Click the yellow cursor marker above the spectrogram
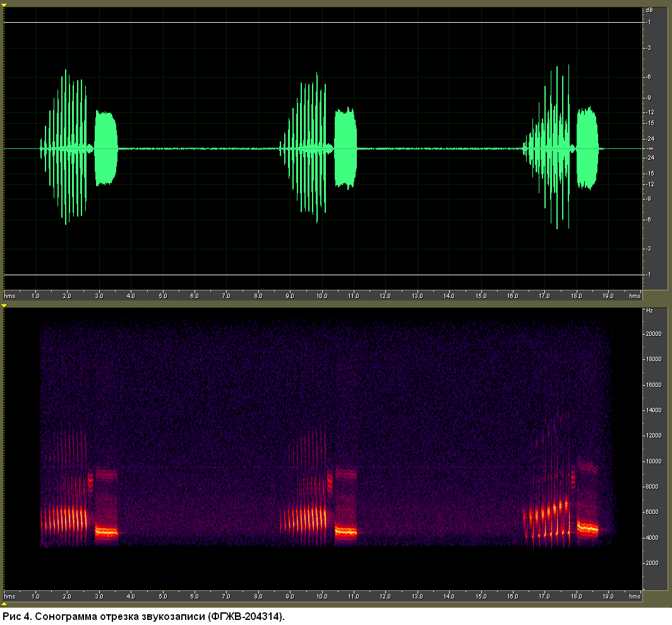This screenshot has width=672, height=625. (x=4, y=306)
